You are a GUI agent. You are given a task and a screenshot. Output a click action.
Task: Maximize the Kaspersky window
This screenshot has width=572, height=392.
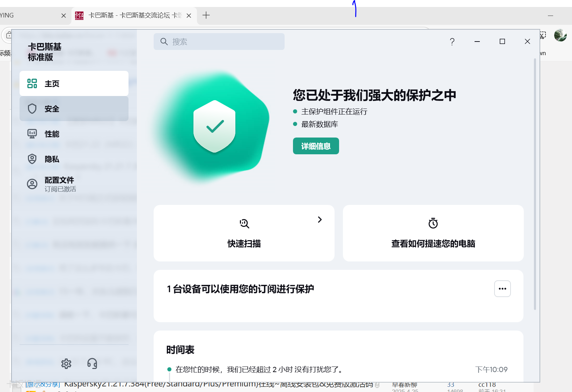502,42
